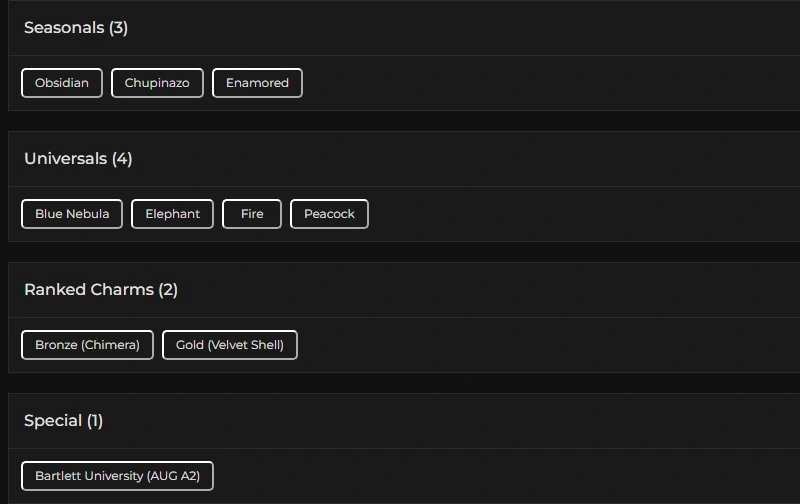800x504 pixels.
Task: Toggle the Fire universal tag
Action: [x=252, y=214]
